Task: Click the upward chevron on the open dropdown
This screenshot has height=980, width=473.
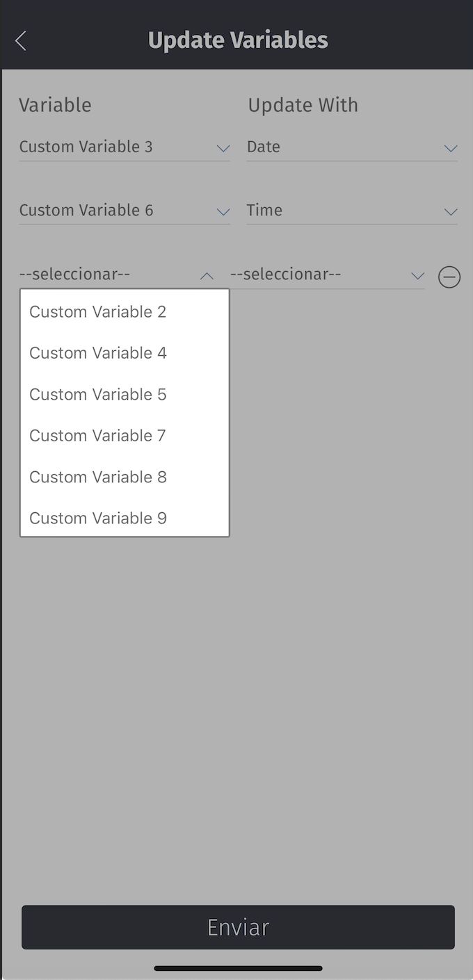Action: pyautogui.click(x=206, y=276)
